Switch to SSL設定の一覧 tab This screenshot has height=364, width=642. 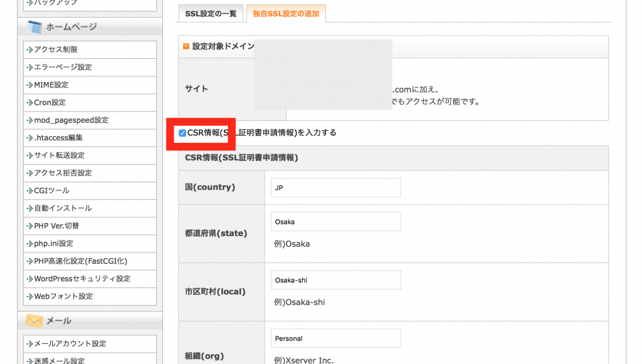pyautogui.click(x=211, y=14)
